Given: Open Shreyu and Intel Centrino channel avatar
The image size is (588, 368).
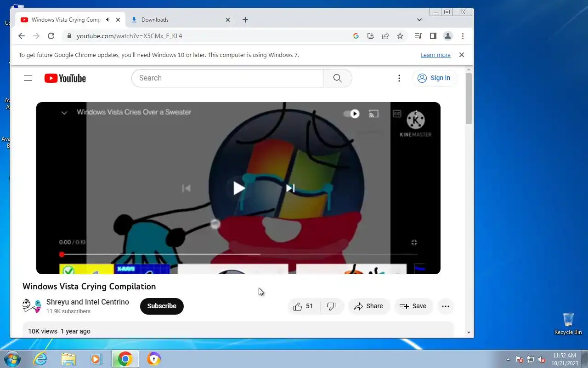Looking at the screenshot, I should click(32, 305).
